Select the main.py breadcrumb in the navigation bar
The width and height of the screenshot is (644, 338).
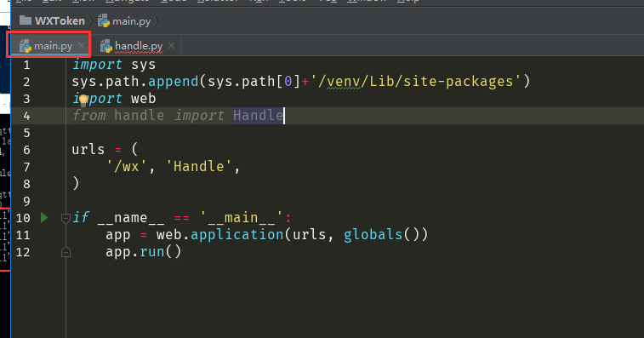point(124,21)
